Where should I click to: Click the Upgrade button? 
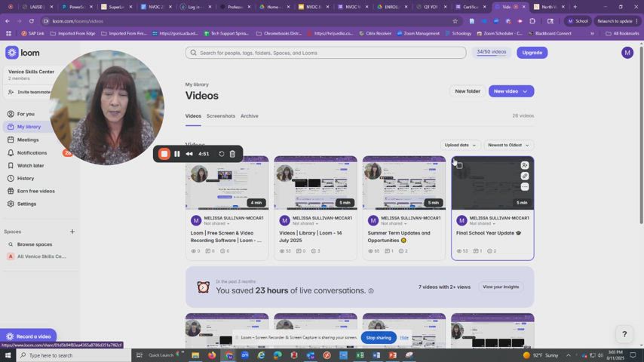click(x=532, y=53)
